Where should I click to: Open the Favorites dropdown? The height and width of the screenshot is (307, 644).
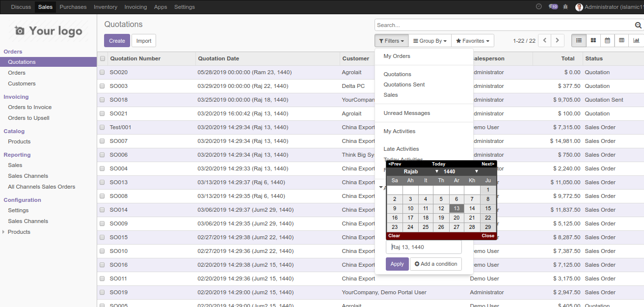(473, 41)
